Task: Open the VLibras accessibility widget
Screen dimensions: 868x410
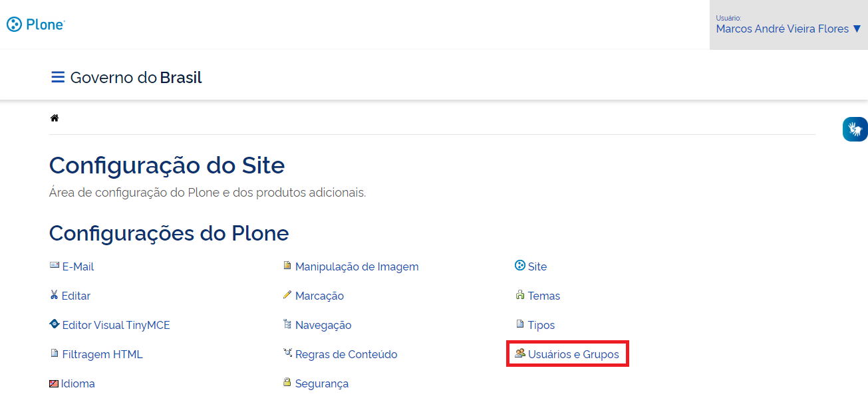Action: coord(855,129)
